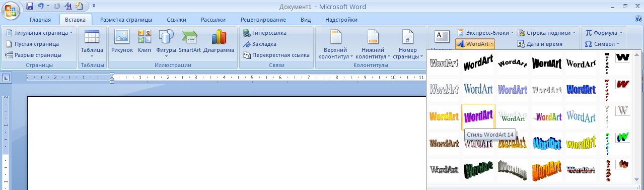Insert a Диаграмма chart
This screenshot has width=644, height=190.
pyautogui.click(x=219, y=41)
